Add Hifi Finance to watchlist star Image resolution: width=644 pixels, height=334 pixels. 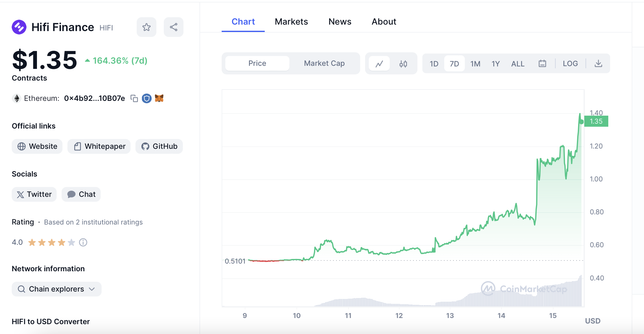[147, 27]
